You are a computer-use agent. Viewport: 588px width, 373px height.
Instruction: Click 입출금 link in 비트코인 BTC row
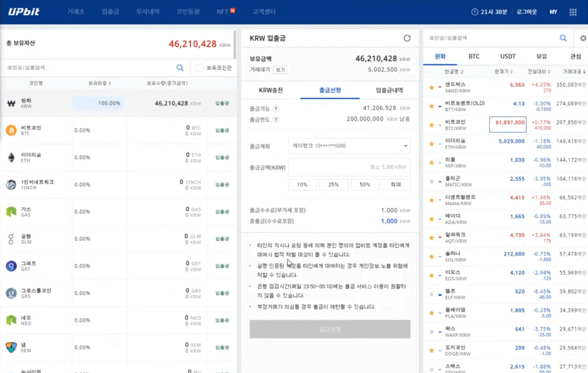[222, 131]
